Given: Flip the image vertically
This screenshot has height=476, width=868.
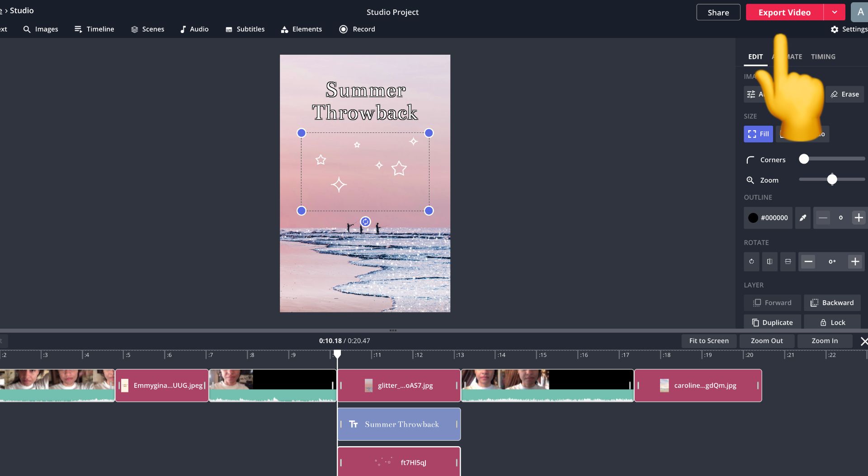Looking at the screenshot, I should 788,262.
